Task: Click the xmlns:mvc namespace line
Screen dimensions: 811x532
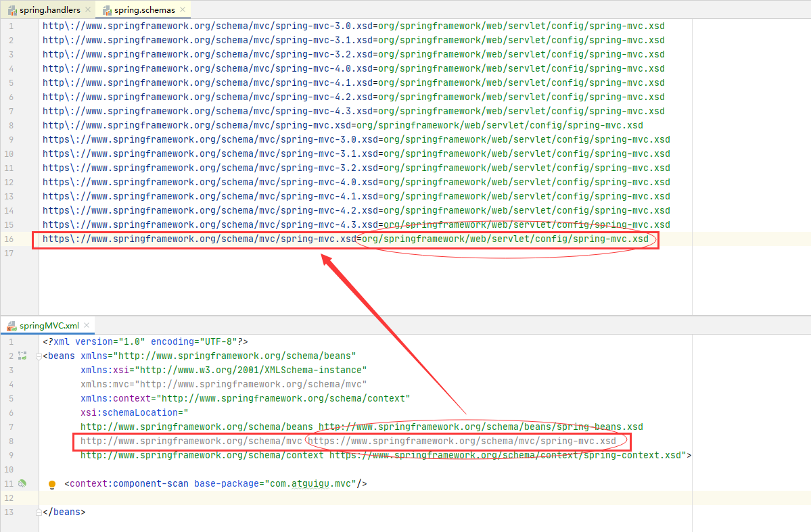Action: [x=223, y=384]
